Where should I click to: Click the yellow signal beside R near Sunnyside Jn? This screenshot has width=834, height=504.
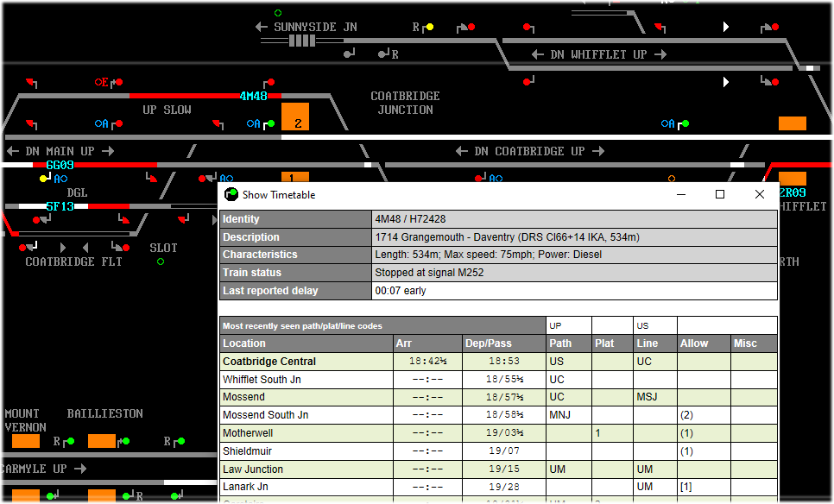tap(430, 27)
